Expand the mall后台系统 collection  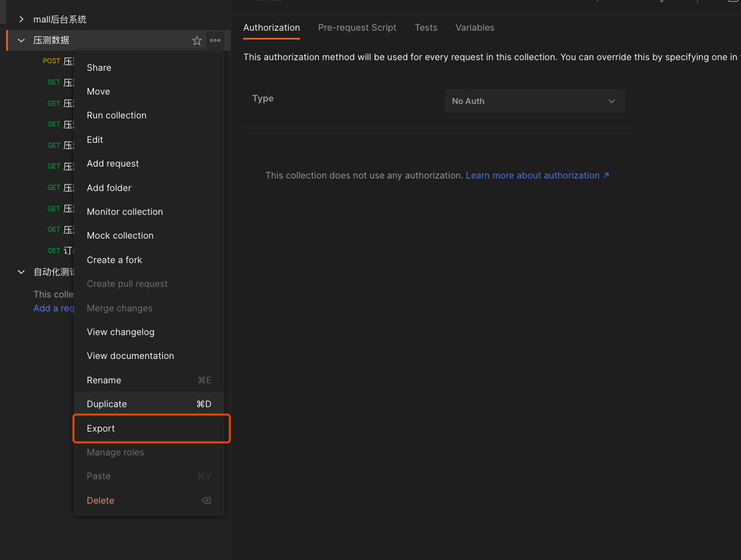(x=21, y=19)
